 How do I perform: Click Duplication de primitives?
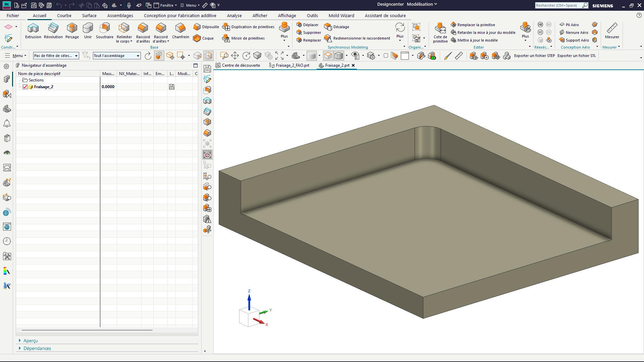click(x=249, y=27)
